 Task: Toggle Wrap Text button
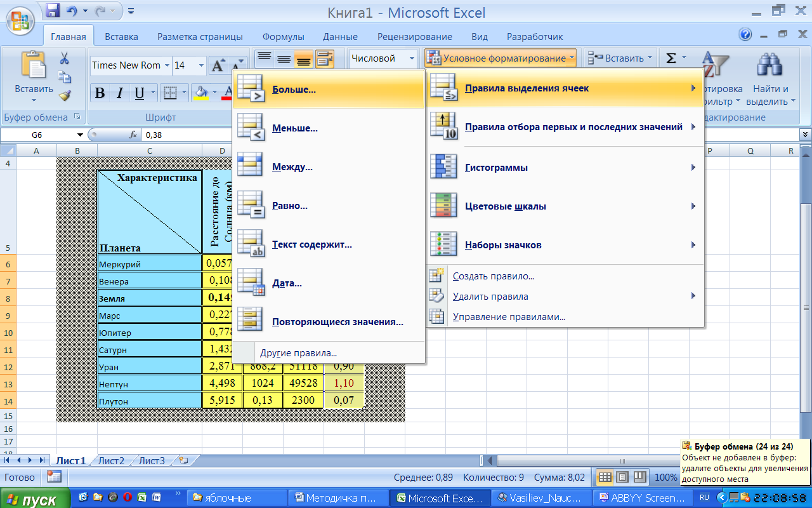click(x=325, y=59)
